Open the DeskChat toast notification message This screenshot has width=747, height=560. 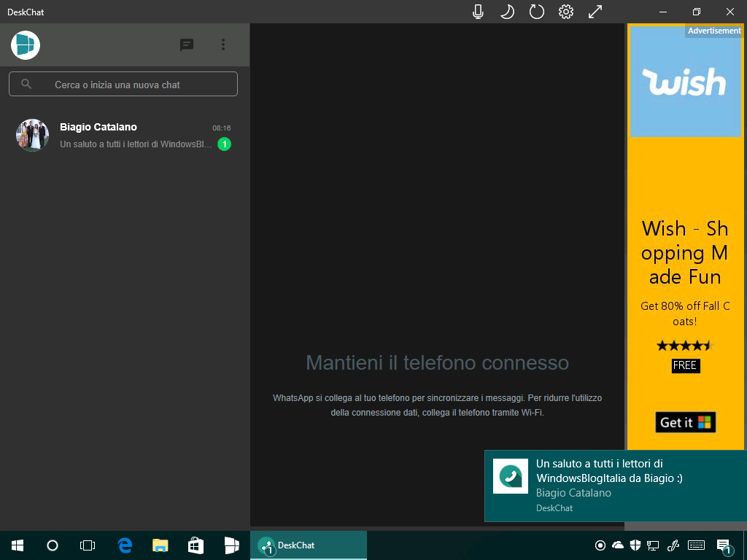(616, 486)
